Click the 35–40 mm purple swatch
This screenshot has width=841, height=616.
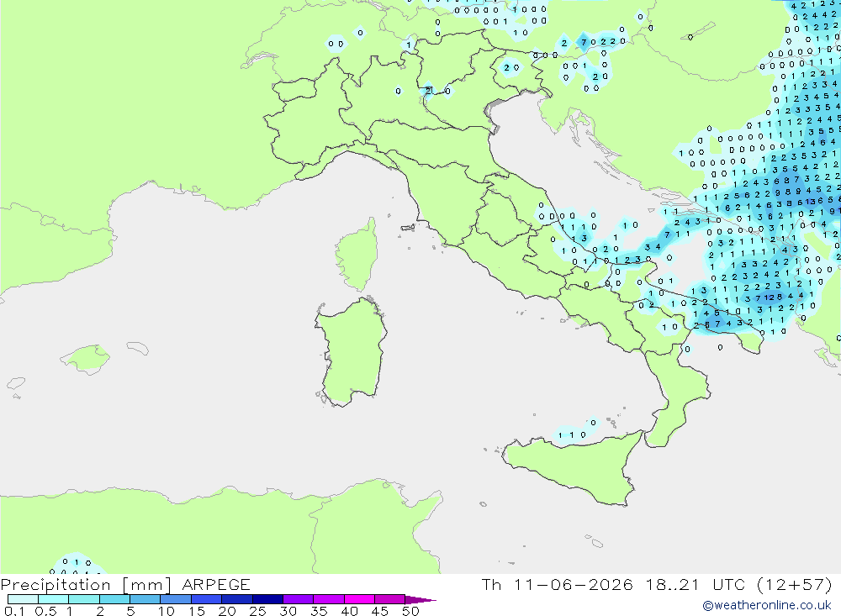click(329, 599)
